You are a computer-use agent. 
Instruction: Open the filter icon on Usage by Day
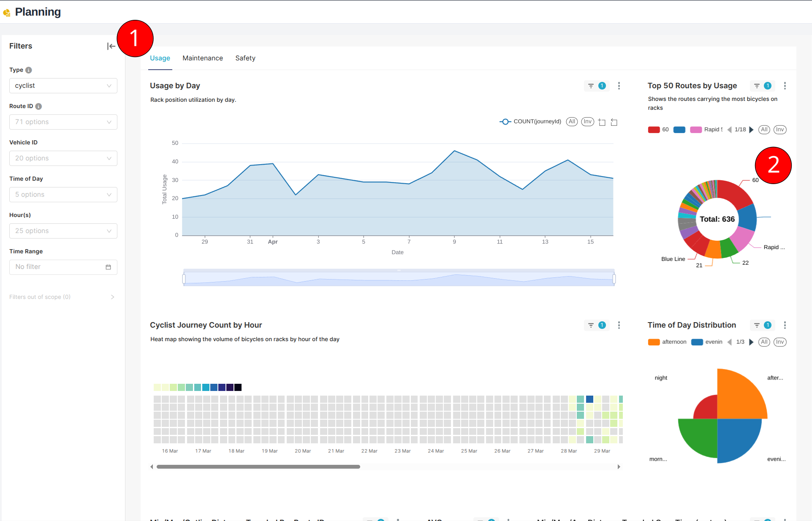(x=591, y=86)
